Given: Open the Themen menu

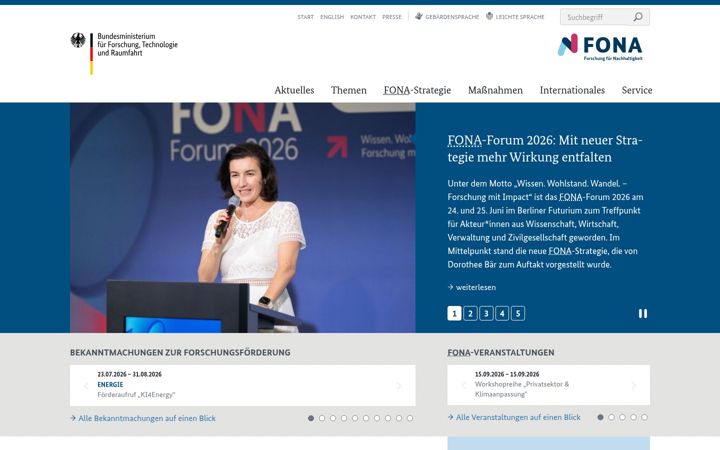Looking at the screenshot, I should (349, 90).
